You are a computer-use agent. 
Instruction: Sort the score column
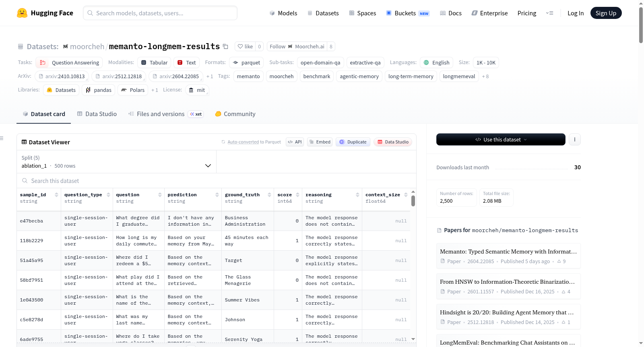pyautogui.click(x=297, y=195)
